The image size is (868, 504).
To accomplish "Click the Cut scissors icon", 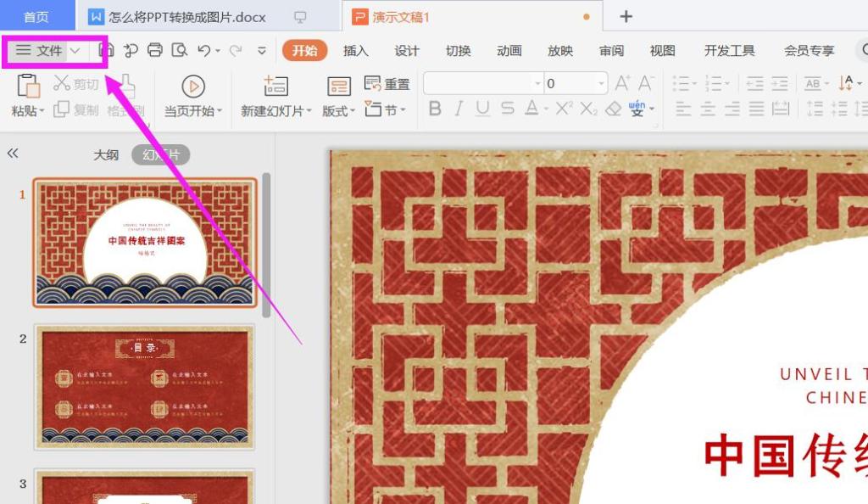I will [x=61, y=83].
